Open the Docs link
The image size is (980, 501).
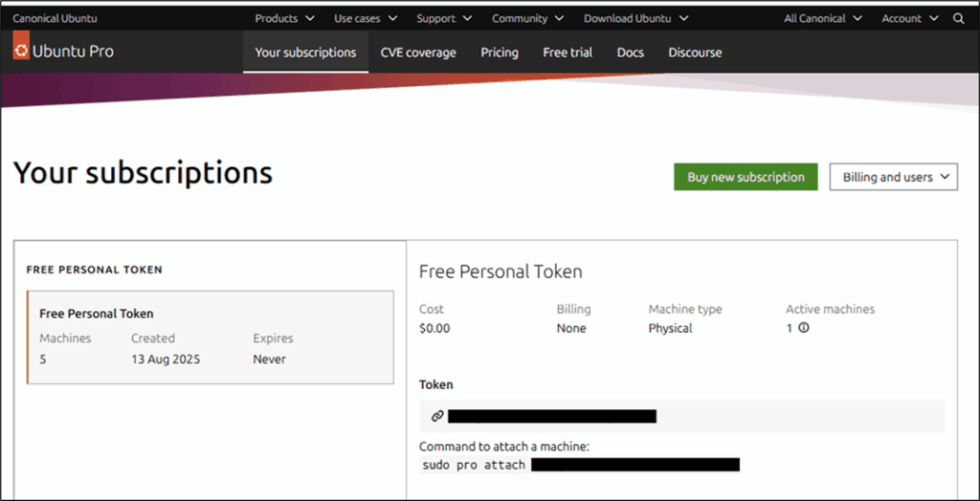click(x=630, y=53)
